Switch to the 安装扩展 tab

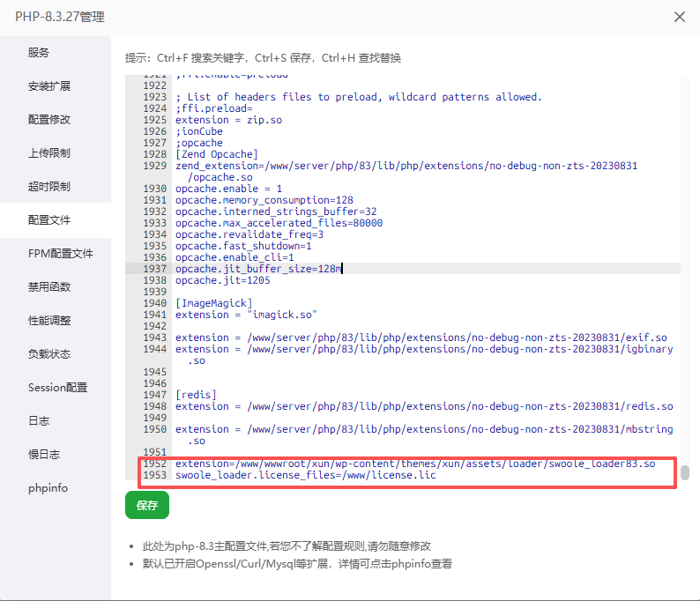pyautogui.click(x=49, y=86)
